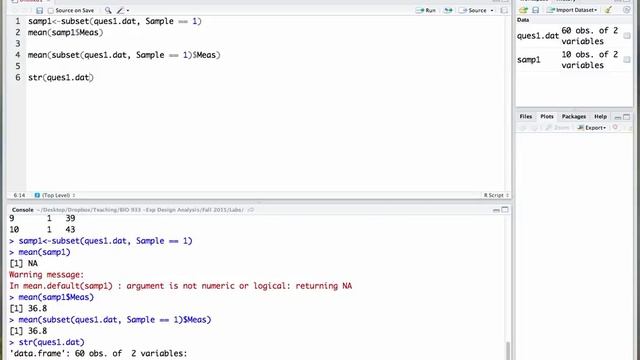
Task: Click line 1 samp1<-subset in editor
Action: [x=115, y=21]
